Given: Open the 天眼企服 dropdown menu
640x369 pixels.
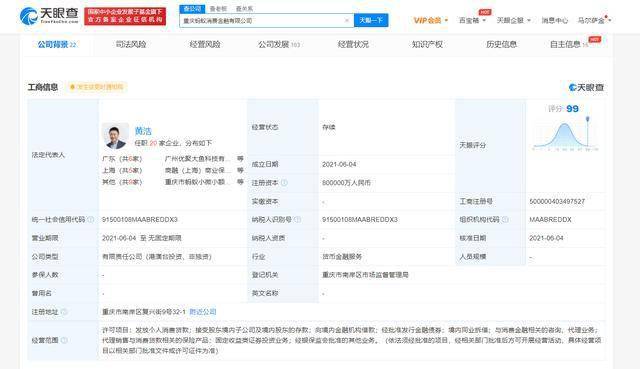Looking at the screenshot, I should point(513,20).
